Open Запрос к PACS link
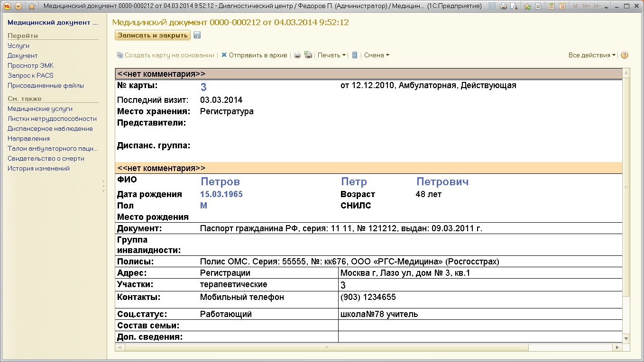 [30, 76]
